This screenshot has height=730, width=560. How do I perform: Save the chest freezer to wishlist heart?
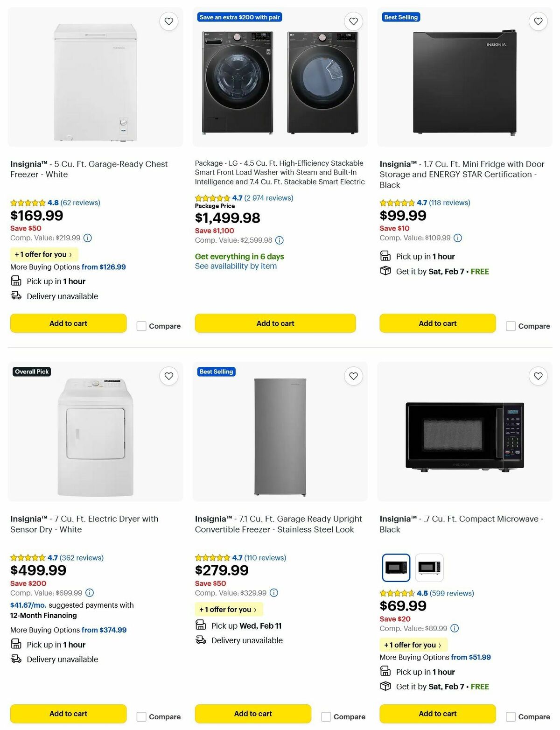coord(168,21)
